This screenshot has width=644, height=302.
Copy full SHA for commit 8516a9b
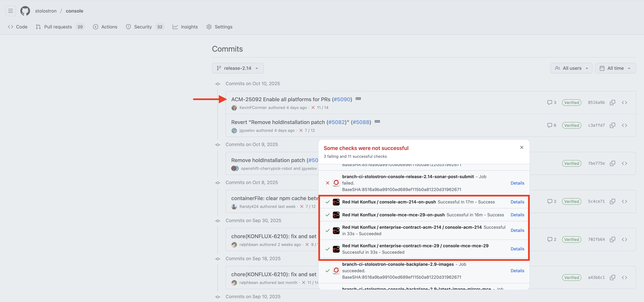(x=612, y=103)
